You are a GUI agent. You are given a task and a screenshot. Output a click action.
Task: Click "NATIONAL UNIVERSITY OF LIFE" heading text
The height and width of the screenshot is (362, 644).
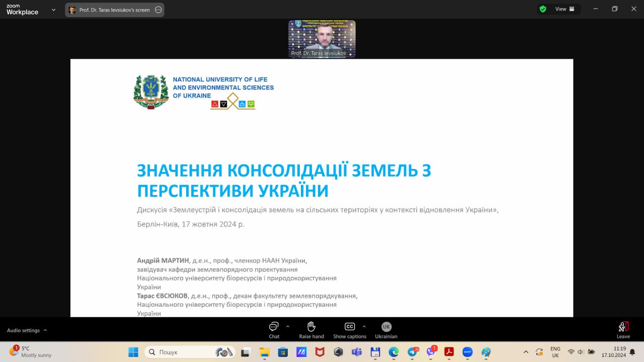(220, 79)
